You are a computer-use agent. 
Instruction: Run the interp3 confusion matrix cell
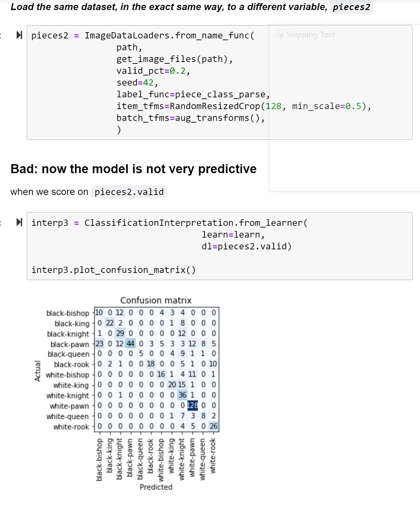[19, 222]
